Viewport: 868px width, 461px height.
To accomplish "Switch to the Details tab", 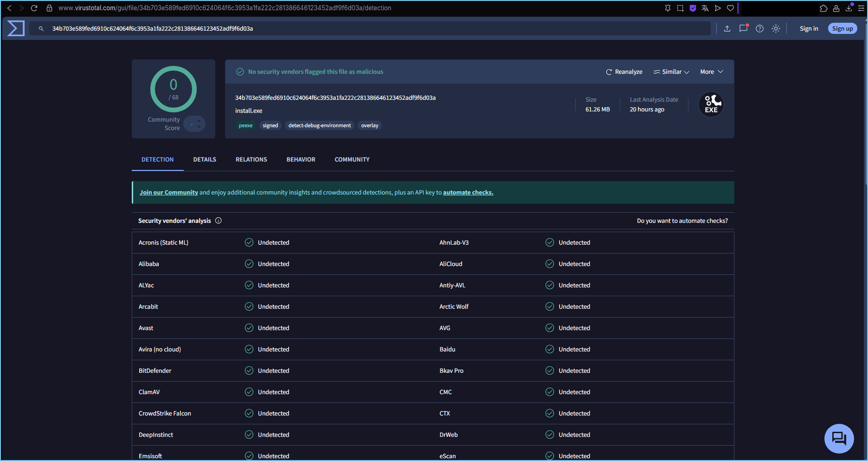I will (x=205, y=159).
